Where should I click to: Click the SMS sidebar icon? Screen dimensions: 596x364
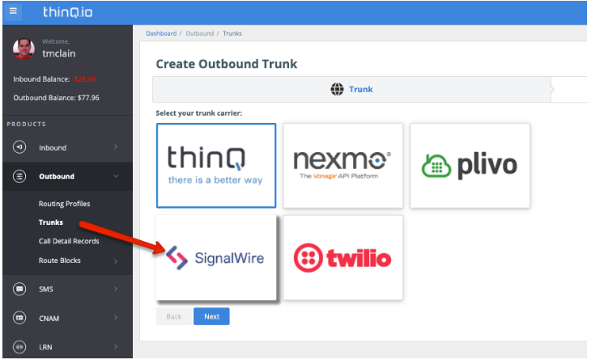coord(19,289)
